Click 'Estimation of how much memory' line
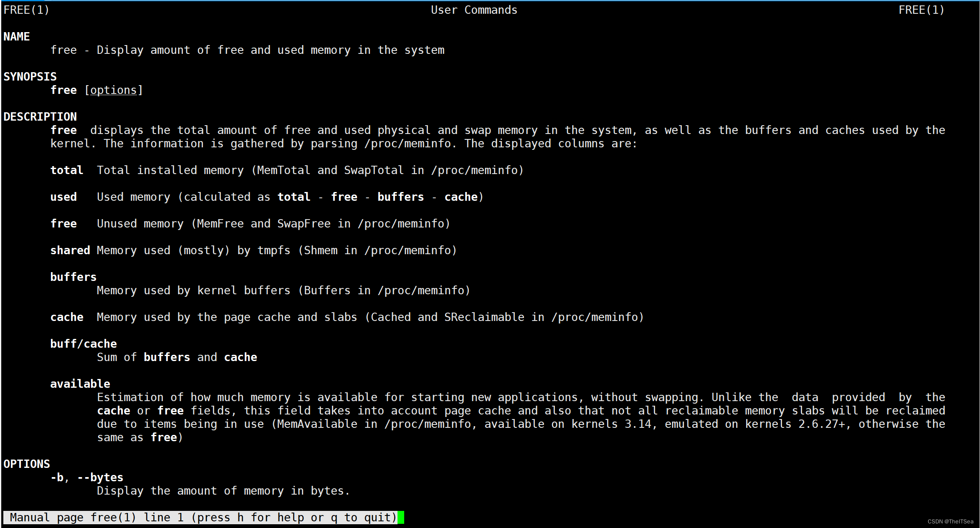This screenshot has width=980, height=528. point(521,397)
